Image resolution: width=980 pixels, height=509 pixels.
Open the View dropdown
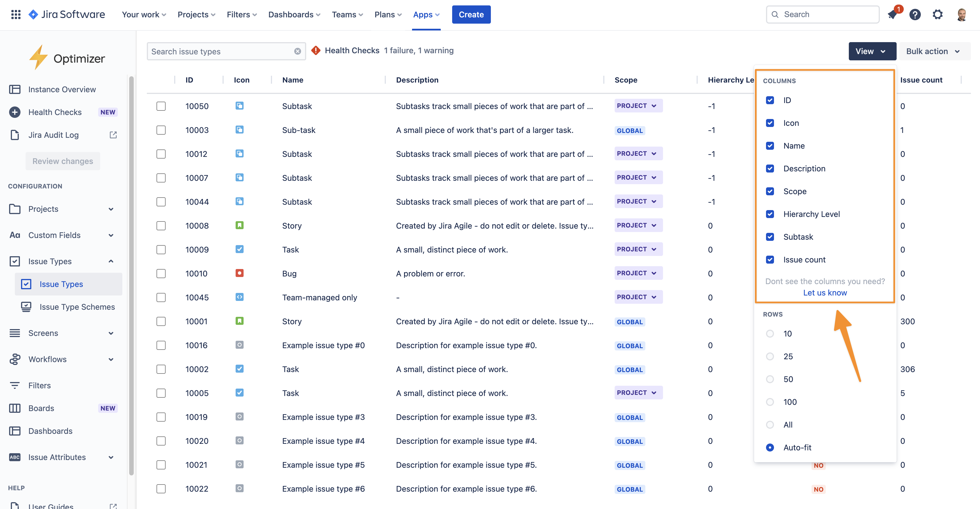[x=872, y=51]
